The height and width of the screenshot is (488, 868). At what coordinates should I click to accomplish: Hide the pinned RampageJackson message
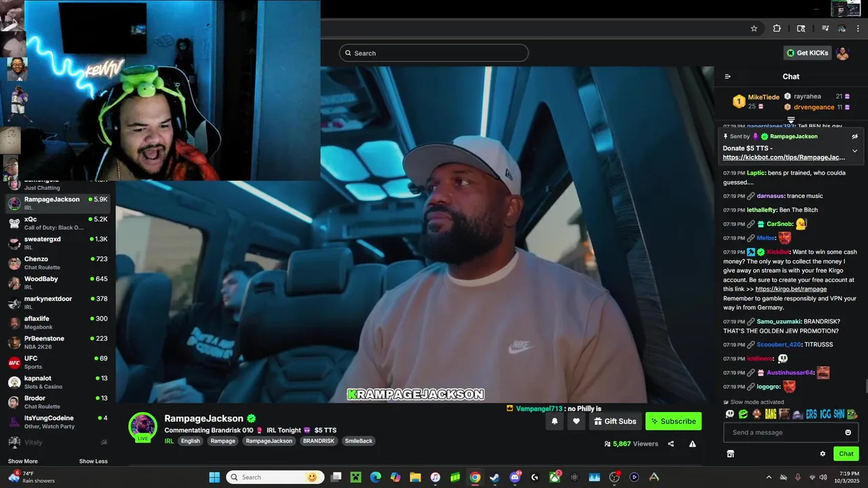coord(854,136)
